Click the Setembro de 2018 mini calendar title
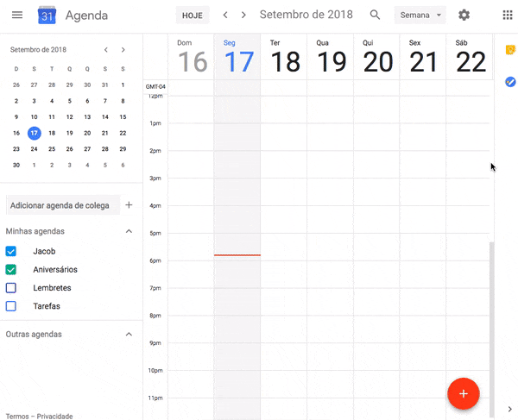Screen dimensions: 518x420 coord(38,50)
